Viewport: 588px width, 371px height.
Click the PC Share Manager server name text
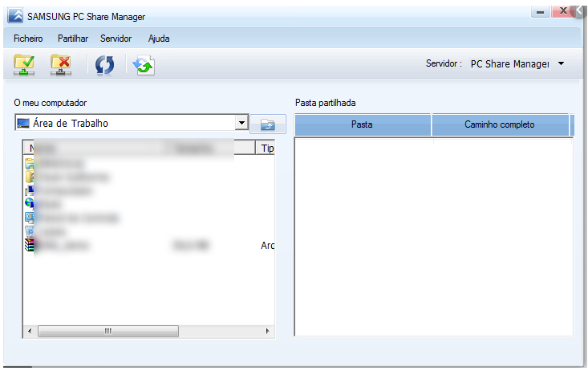click(509, 63)
